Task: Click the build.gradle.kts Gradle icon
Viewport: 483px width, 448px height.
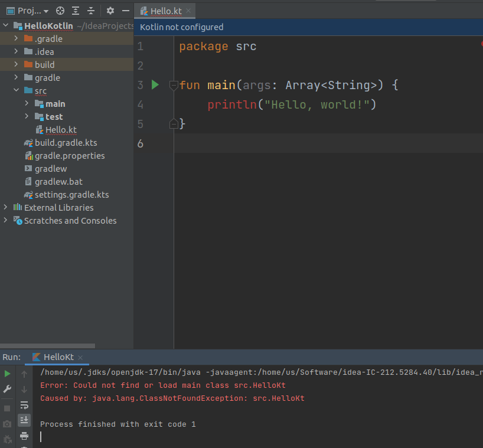Action: (29, 143)
